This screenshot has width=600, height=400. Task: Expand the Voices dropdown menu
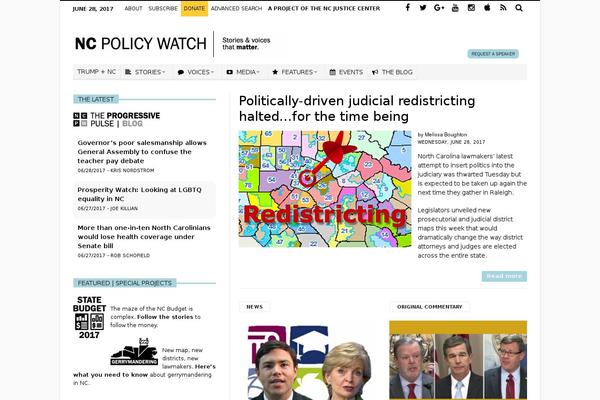click(x=196, y=72)
